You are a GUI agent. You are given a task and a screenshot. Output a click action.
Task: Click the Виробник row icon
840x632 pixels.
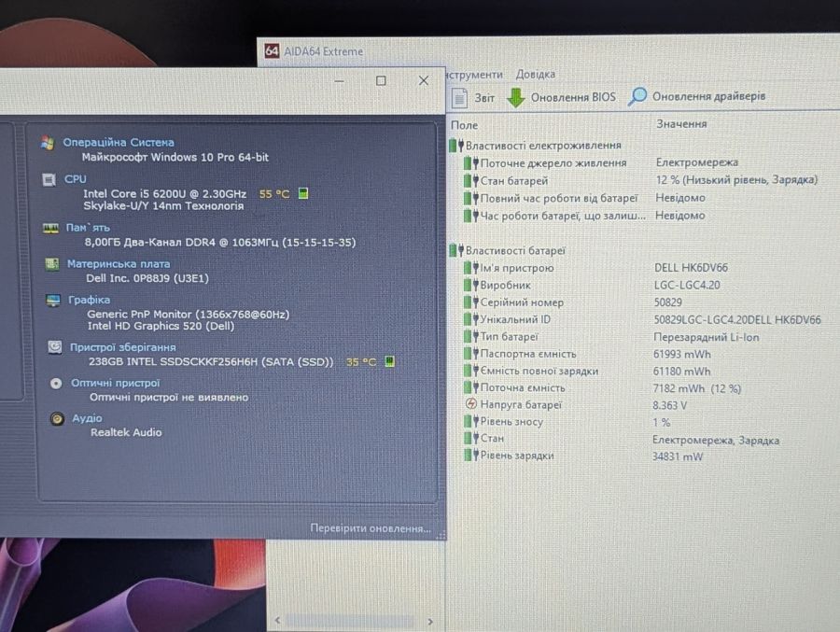click(x=471, y=285)
